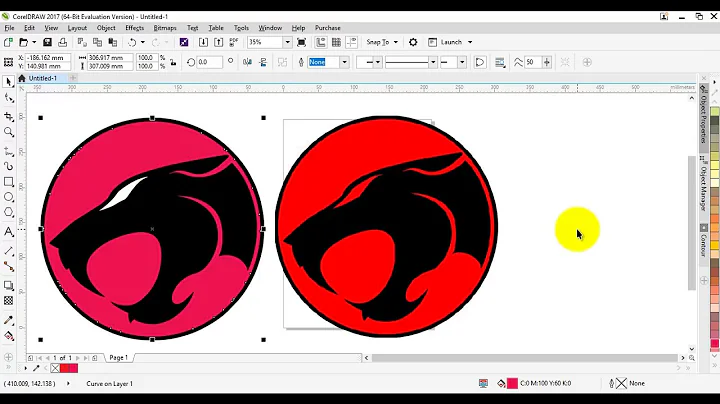Select the Crop tool
Image resolution: width=720 pixels, height=404 pixels.
8,117
